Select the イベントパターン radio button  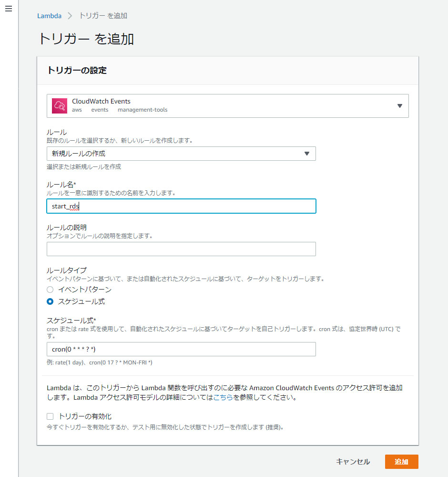coord(50,290)
